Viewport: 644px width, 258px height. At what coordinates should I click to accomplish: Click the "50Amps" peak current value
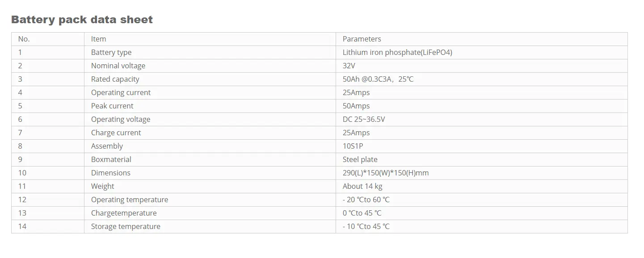[x=356, y=106]
